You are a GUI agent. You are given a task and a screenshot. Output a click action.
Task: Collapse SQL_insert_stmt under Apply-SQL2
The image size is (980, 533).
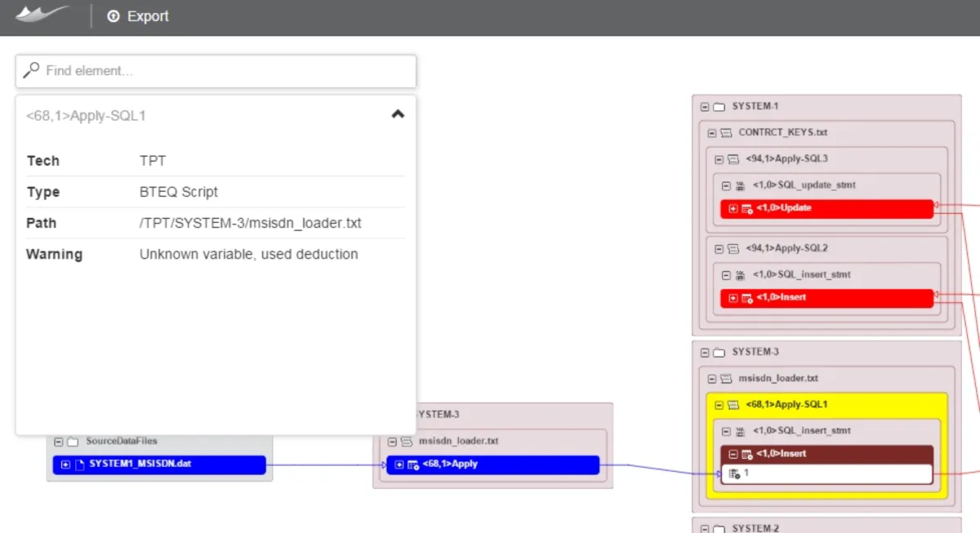(x=726, y=275)
